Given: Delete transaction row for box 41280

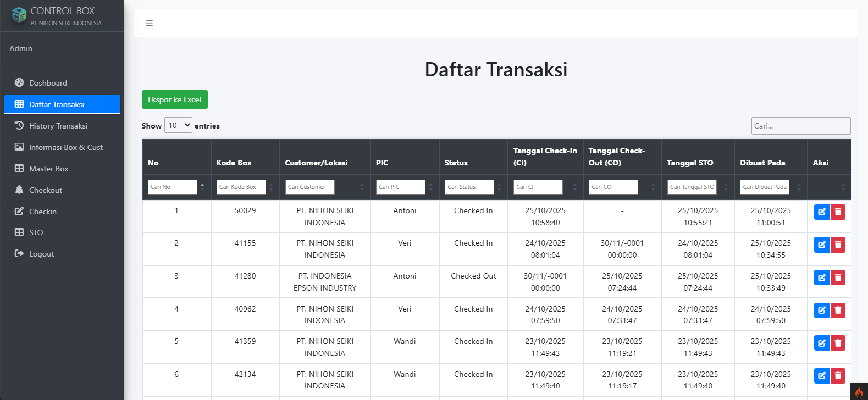Looking at the screenshot, I should click(x=838, y=277).
